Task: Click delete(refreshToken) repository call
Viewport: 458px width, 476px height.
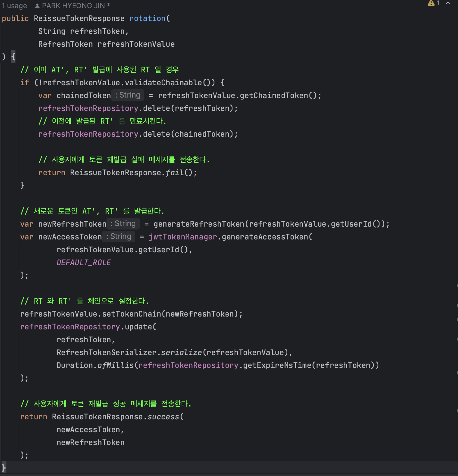Action: pos(188,108)
